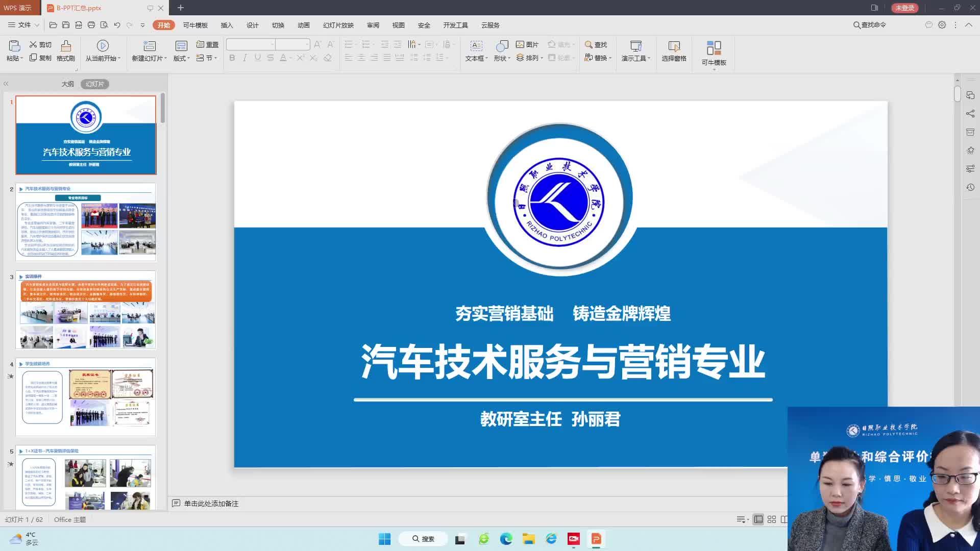The image size is (980, 551).
Task: Toggle superscript formatting
Action: (301, 58)
